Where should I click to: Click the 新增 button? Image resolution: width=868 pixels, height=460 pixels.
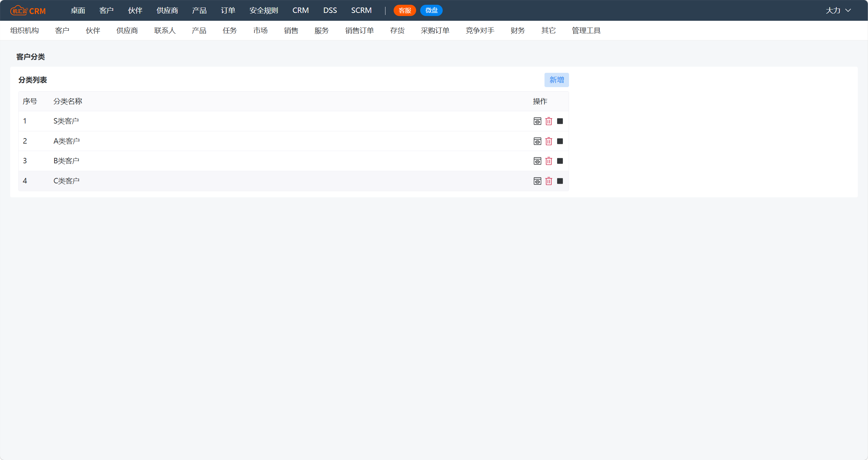pyautogui.click(x=556, y=80)
